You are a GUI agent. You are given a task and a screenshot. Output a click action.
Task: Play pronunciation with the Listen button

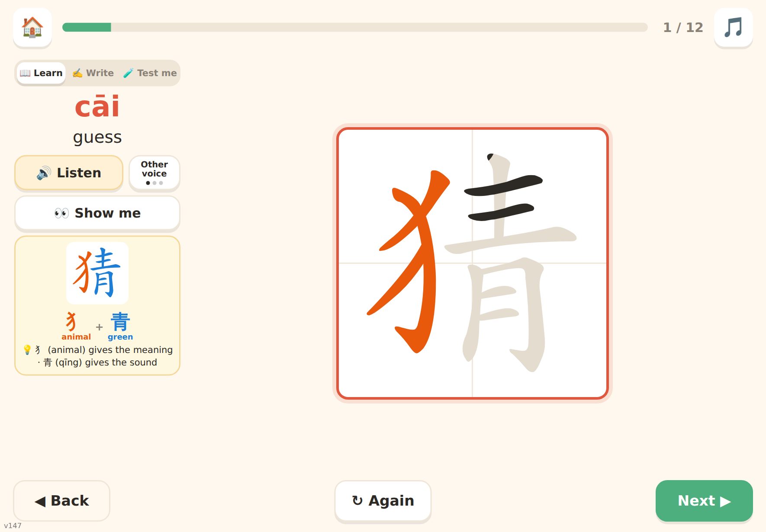coord(69,173)
